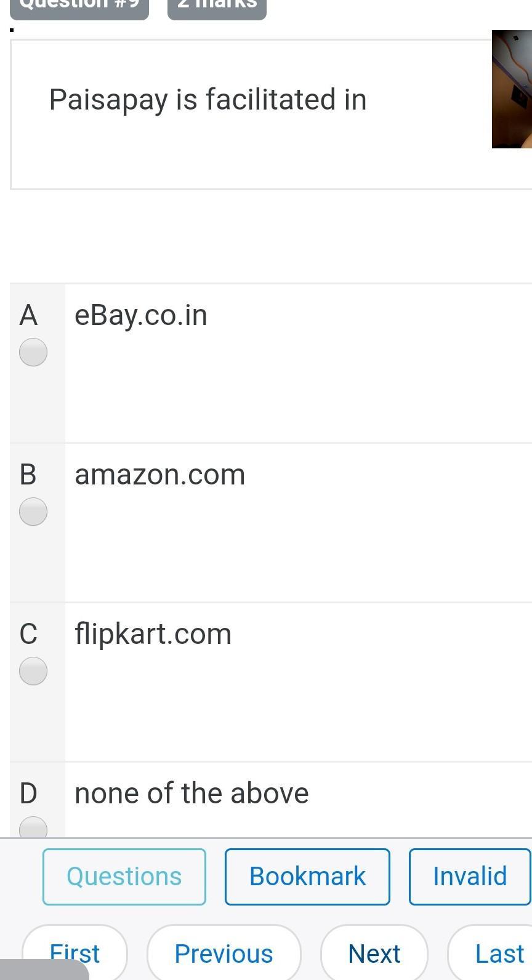The image size is (532, 980).
Task: Click the Question #9 label badge
Action: click(79, 7)
